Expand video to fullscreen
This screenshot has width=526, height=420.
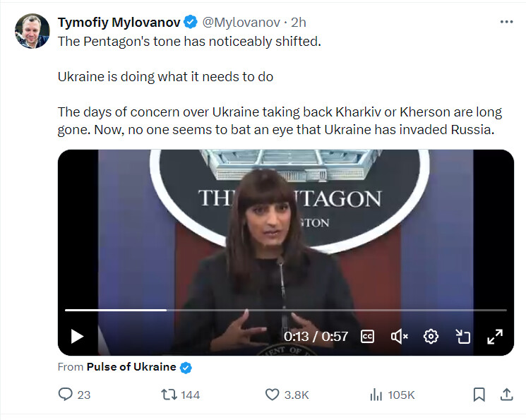[495, 337]
